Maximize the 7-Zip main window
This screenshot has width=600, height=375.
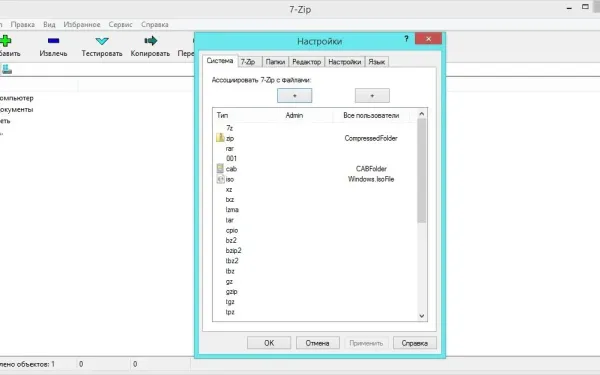pyautogui.click(x=585, y=7)
